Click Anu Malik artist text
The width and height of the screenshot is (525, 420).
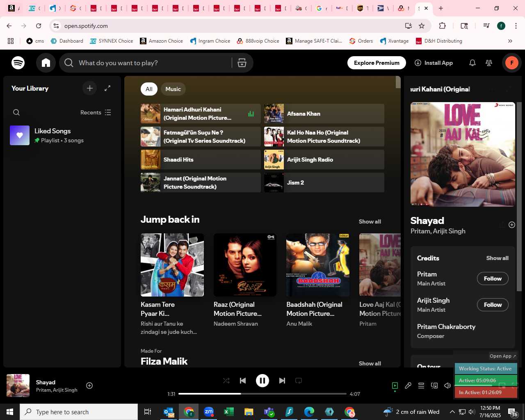pos(299,324)
